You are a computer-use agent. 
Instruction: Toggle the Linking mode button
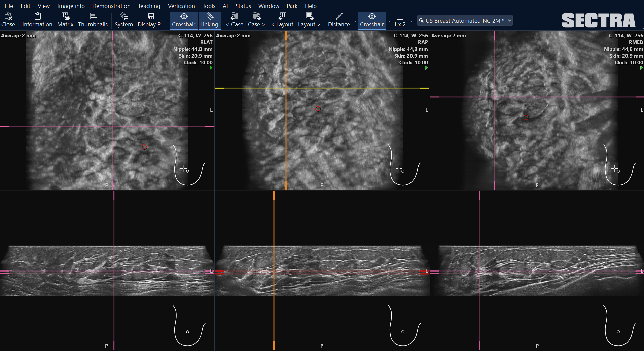point(209,20)
